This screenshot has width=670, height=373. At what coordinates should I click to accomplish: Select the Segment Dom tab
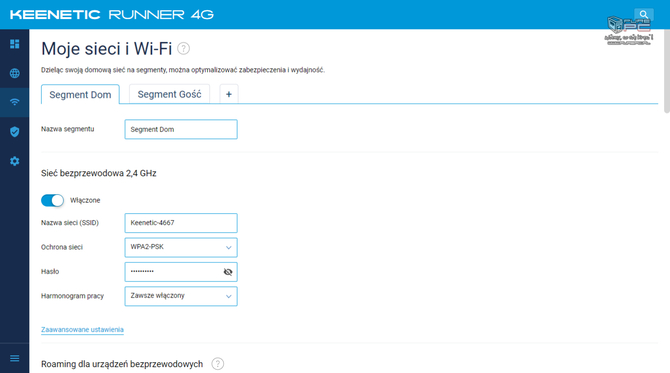[80, 94]
